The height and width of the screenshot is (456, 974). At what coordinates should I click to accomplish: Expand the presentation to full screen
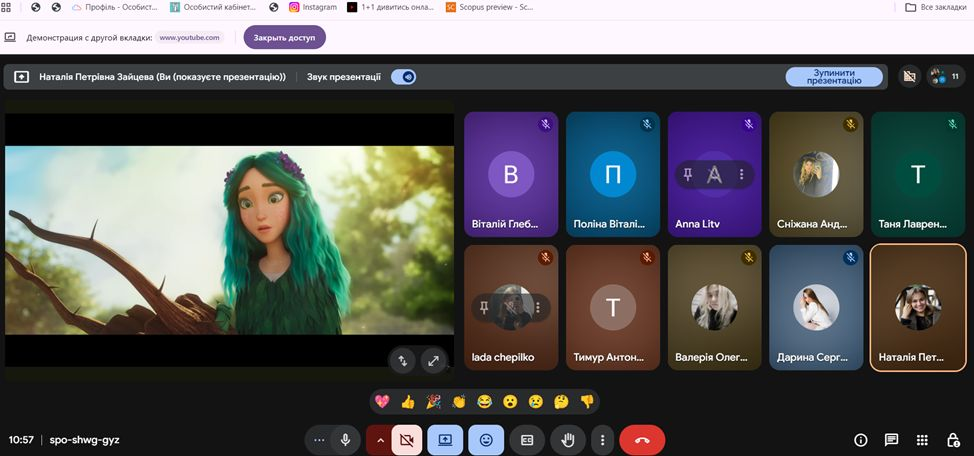click(434, 360)
